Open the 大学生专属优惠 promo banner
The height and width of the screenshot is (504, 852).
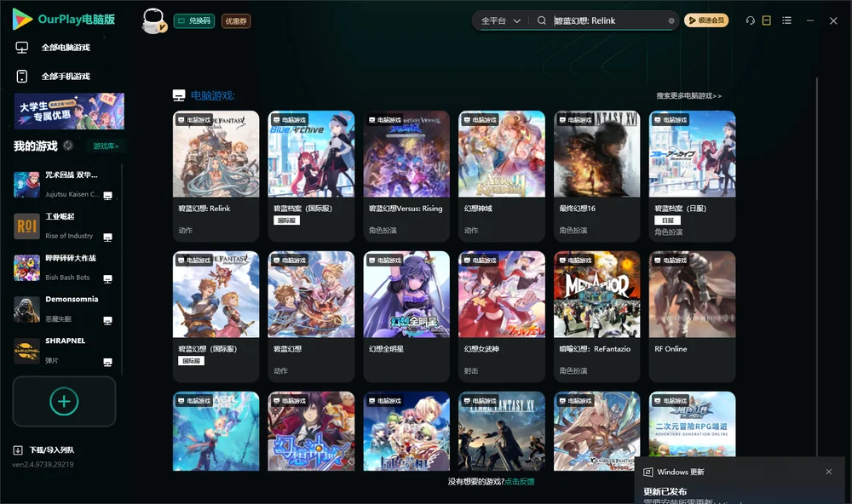click(x=69, y=111)
